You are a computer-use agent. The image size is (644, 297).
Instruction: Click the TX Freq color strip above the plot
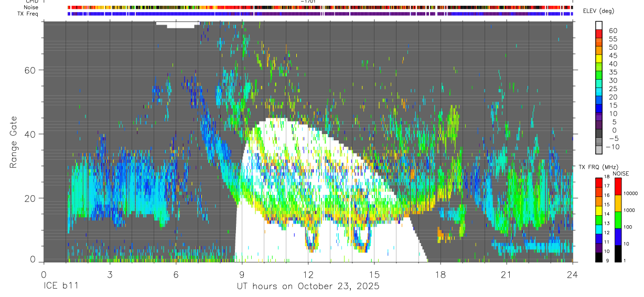click(320, 14)
